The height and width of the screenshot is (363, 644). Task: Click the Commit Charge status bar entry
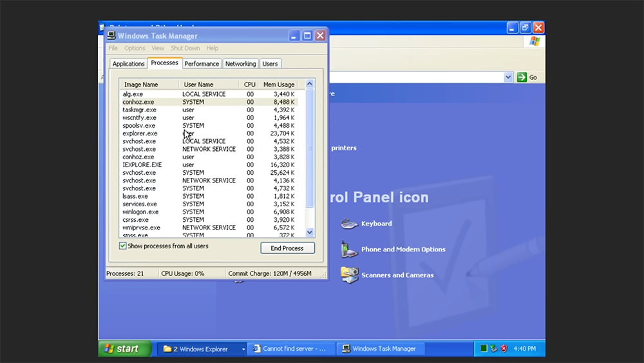(270, 273)
